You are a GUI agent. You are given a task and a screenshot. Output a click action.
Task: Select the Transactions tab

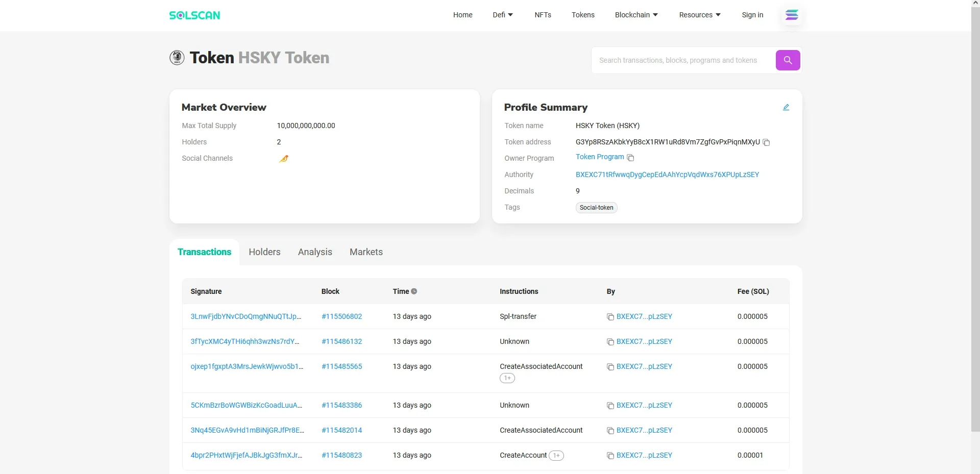204,252
